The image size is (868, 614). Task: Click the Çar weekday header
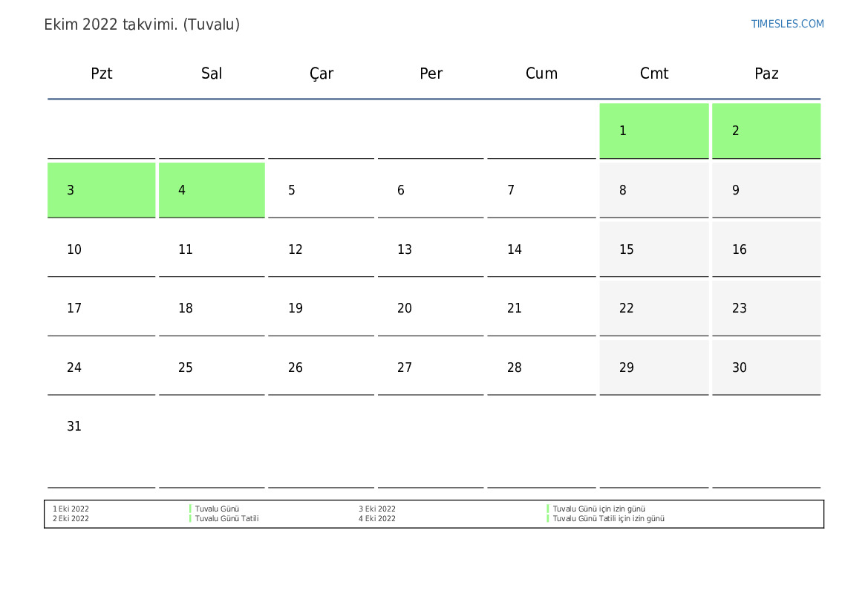(322, 74)
